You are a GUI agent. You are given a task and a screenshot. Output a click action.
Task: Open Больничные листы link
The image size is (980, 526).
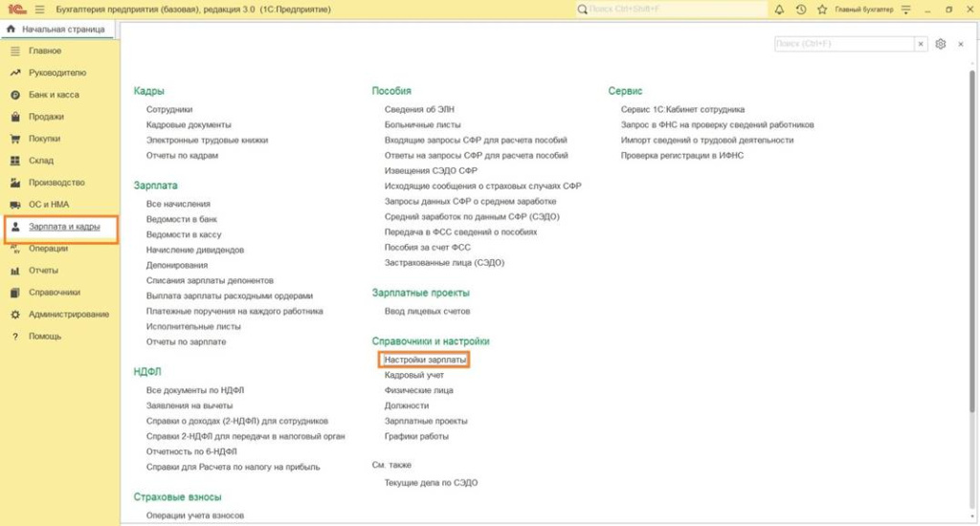[x=422, y=125]
